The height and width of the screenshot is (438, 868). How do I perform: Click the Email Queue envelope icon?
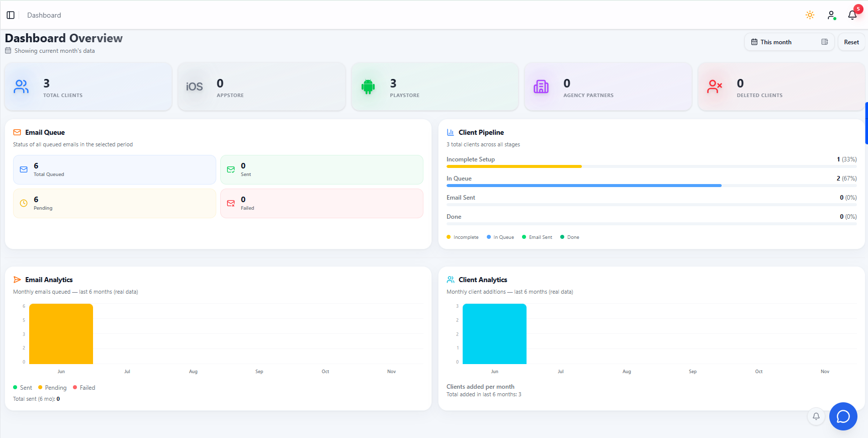tap(17, 132)
